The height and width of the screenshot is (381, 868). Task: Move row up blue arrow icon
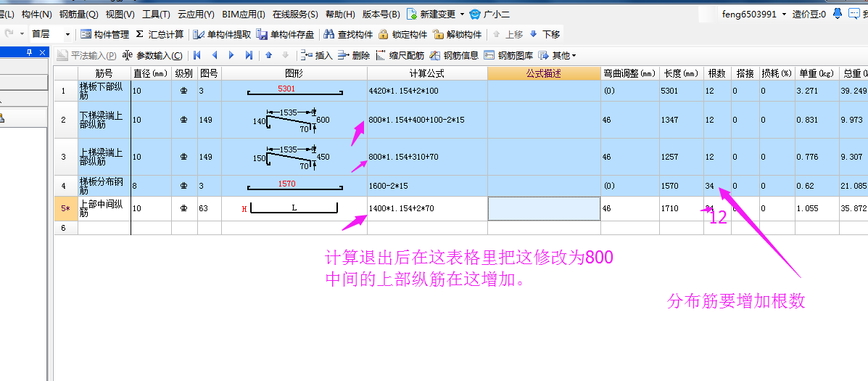coord(268,55)
